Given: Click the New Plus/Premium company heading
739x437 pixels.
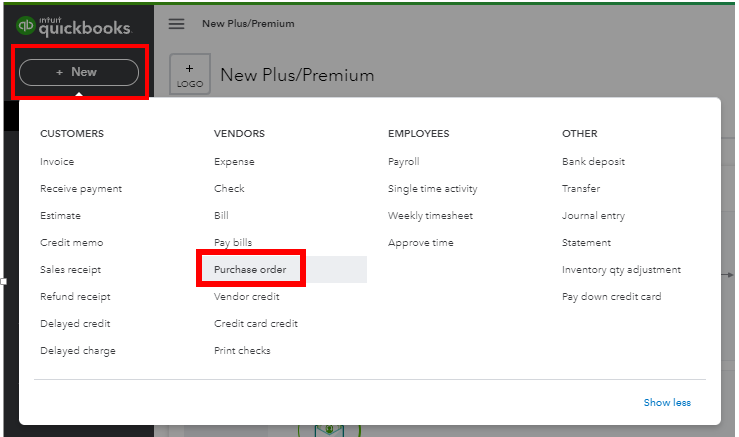Looking at the screenshot, I should tap(297, 75).
